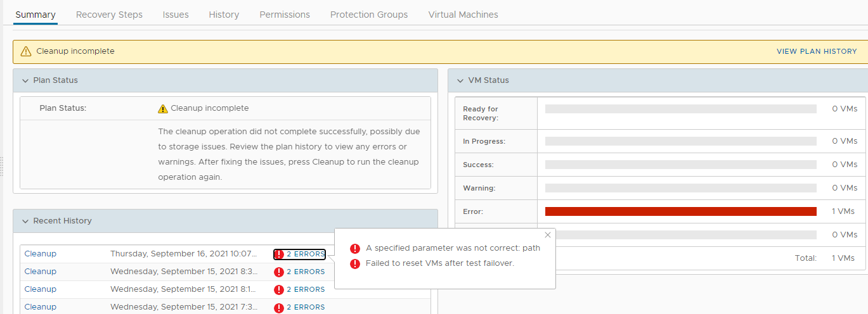Click the error icon beside Failed to reset VMs
The width and height of the screenshot is (868, 314).
point(355,263)
